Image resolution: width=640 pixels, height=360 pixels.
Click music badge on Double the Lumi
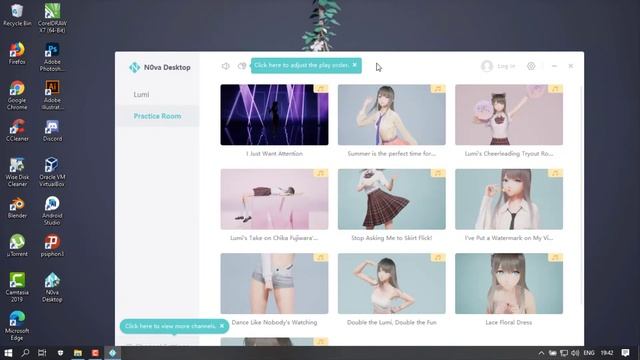coord(438,258)
